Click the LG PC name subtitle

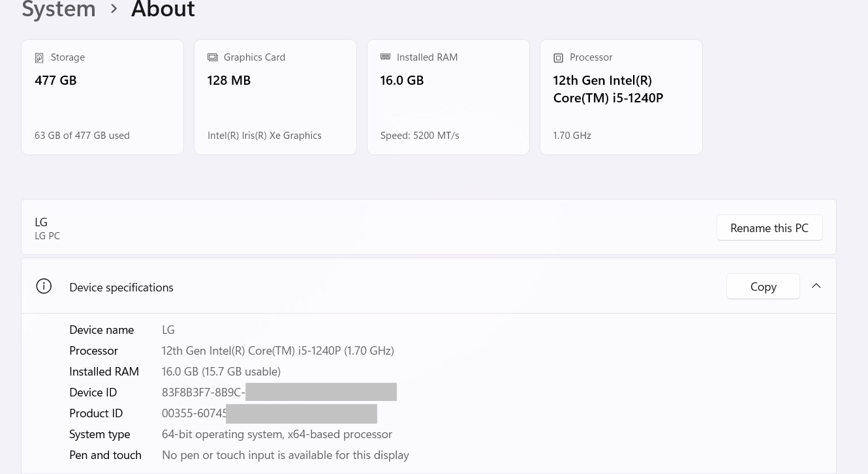[47, 236]
